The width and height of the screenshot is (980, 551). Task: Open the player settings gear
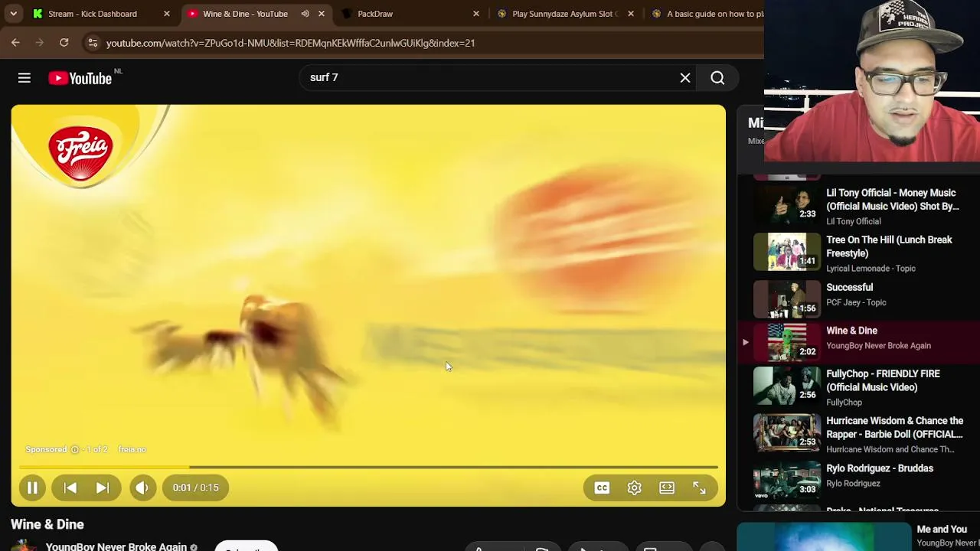635,487
